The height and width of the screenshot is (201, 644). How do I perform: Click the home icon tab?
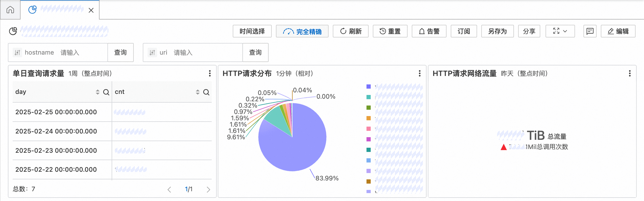tap(10, 10)
